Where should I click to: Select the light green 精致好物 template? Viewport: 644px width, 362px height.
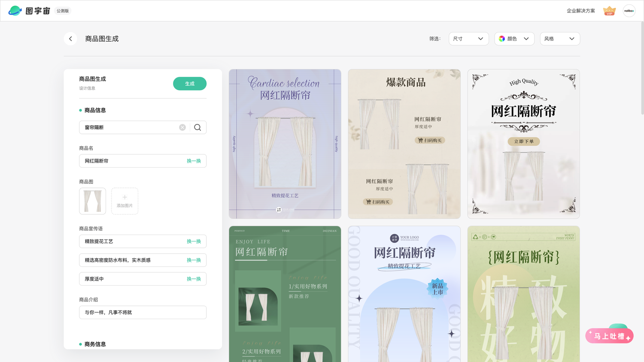[523, 294]
